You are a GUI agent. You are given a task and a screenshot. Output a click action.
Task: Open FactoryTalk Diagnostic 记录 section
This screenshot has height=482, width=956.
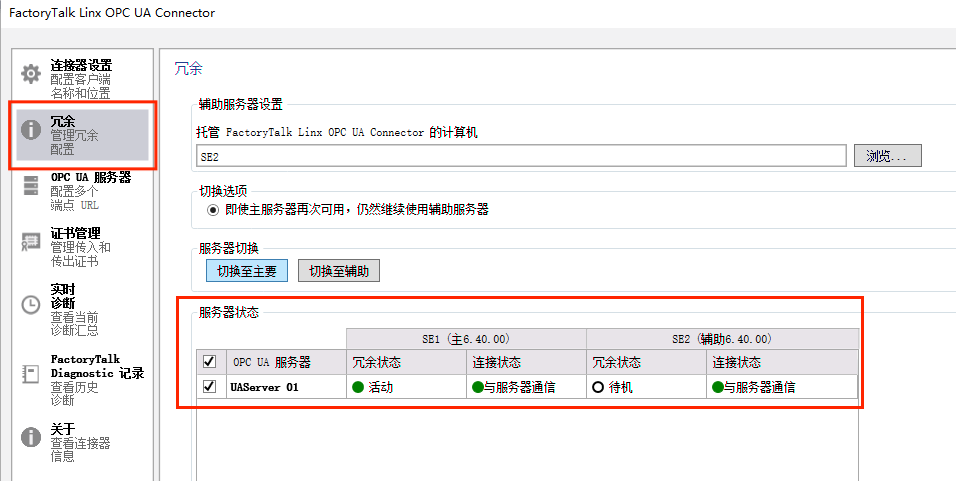coord(82,380)
